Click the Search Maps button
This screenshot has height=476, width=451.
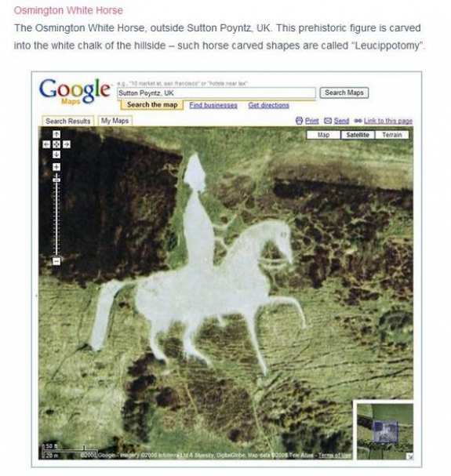[344, 93]
